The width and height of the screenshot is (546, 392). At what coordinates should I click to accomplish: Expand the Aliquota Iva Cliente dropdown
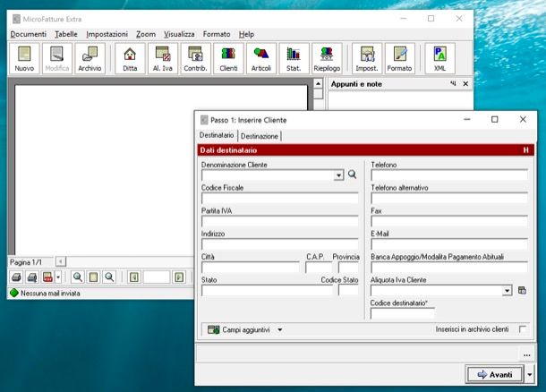click(507, 290)
